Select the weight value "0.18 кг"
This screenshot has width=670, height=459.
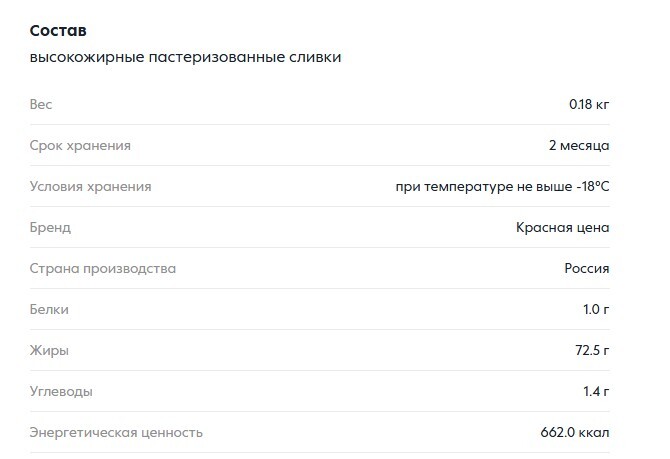[x=589, y=104]
